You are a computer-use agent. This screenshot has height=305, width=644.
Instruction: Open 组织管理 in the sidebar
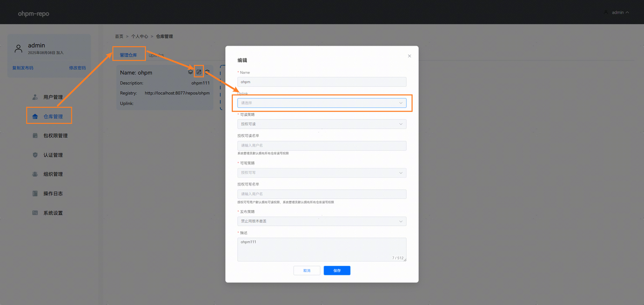(53, 174)
